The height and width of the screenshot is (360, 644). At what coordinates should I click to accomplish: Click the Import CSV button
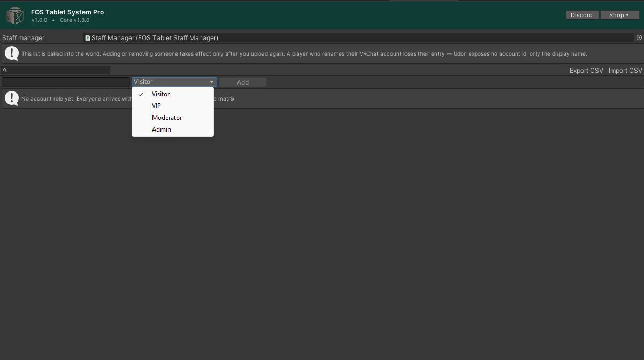[625, 71]
